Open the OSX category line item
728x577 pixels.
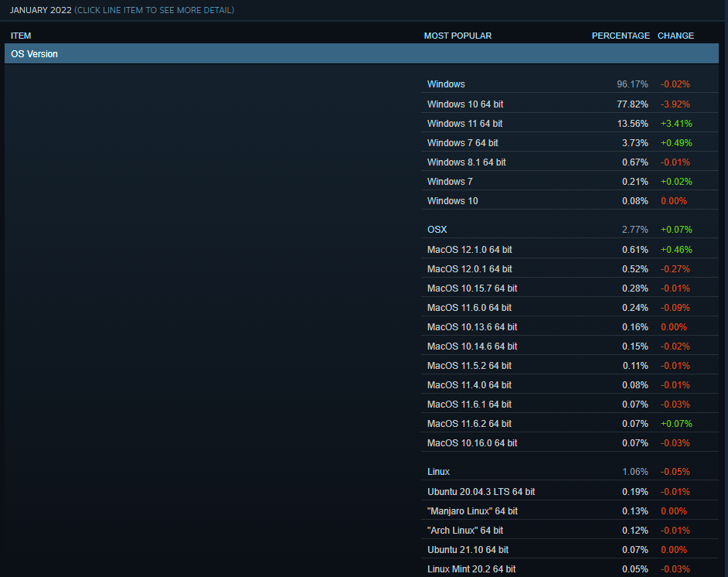[570, 230]
